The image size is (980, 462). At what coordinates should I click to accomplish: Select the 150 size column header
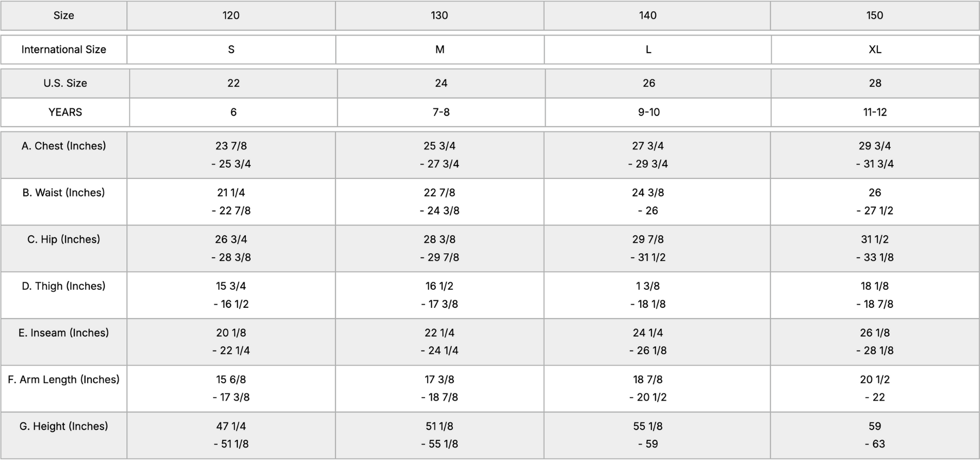875,15
